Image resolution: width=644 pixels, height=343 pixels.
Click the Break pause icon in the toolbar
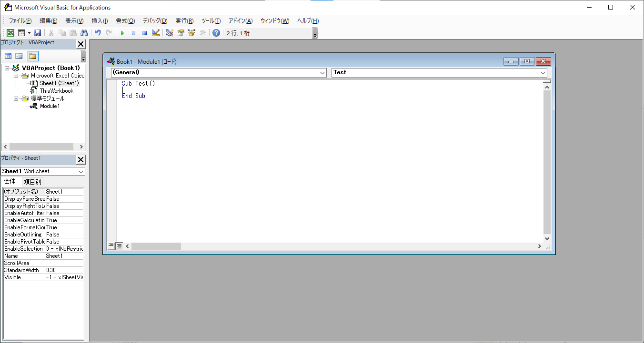(x=133, y=33)
